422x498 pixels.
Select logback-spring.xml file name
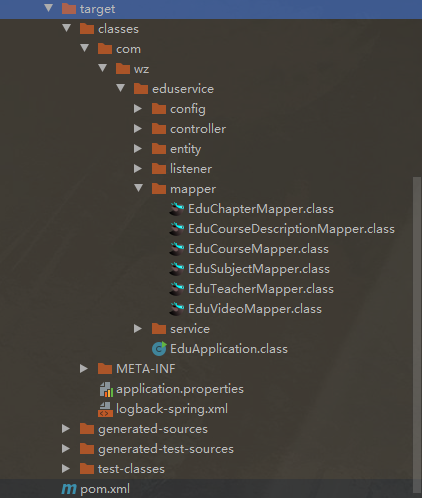tap(172, 409)
